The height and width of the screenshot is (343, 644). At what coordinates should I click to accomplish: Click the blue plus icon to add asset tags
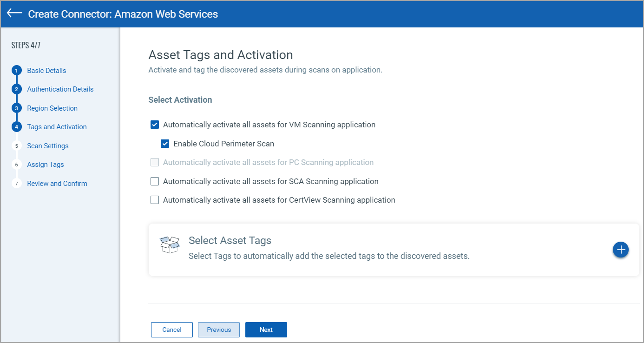(621, 250)
